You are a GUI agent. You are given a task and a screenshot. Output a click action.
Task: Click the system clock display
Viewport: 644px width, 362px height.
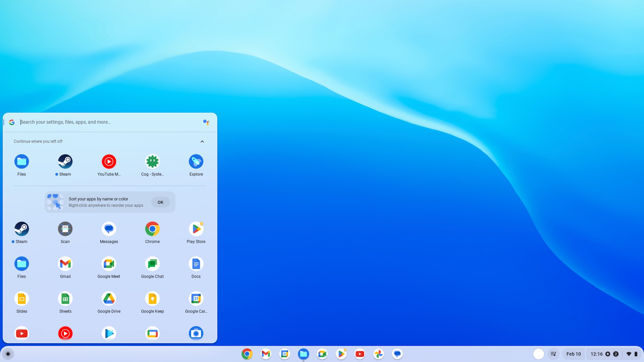pyautogui.click(x=597, y=354)
